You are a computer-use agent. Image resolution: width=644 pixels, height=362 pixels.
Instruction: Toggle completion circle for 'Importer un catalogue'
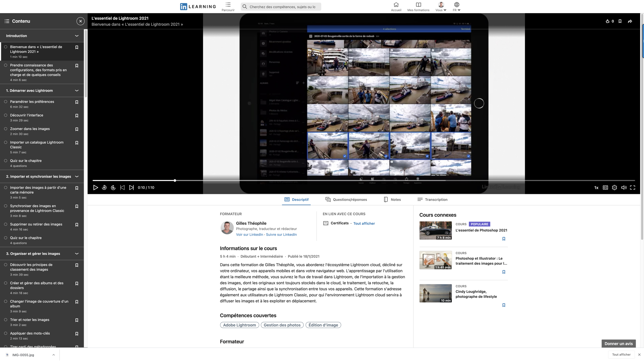(x=6, y=142)
